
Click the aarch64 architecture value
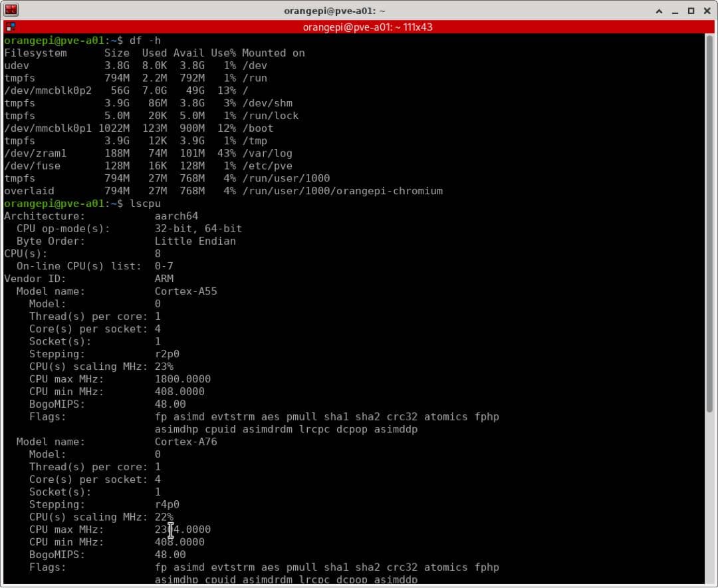click(x=176, y=216)
